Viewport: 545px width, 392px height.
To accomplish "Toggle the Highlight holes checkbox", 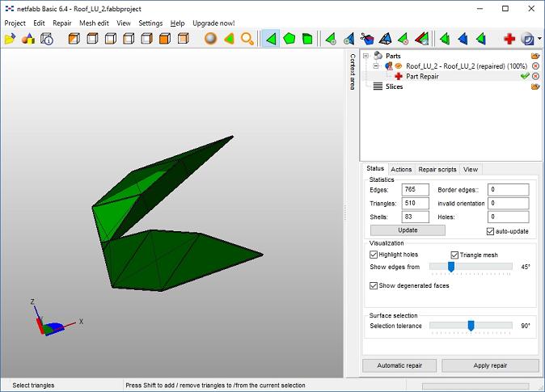I will coord(374,255).
